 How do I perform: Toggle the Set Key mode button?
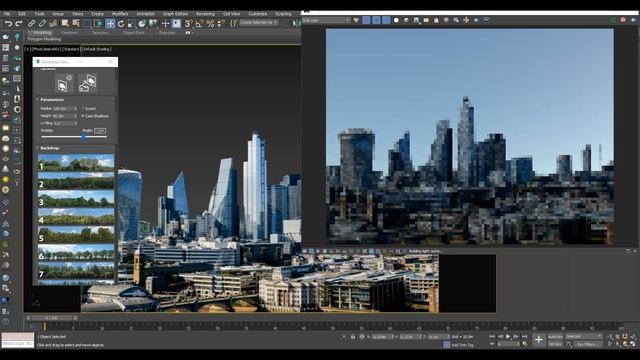pos(555,344)
